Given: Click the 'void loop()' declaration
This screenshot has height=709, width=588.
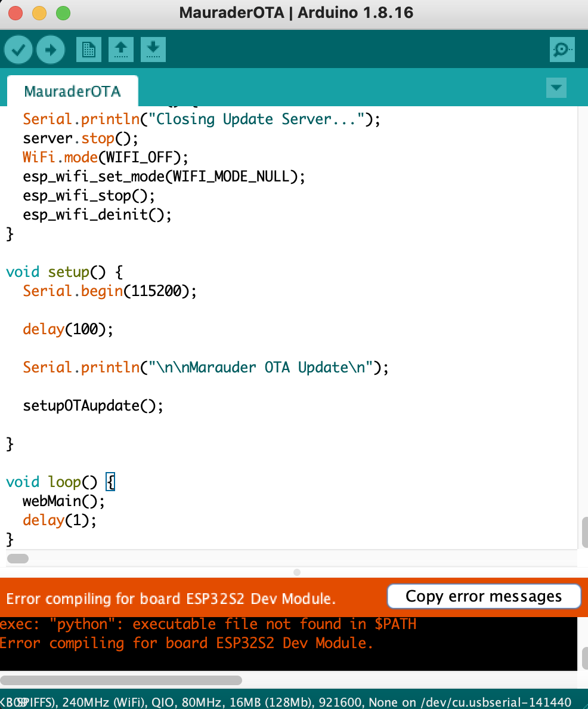Looking at the screenshot, I should (x=61, y=482).
